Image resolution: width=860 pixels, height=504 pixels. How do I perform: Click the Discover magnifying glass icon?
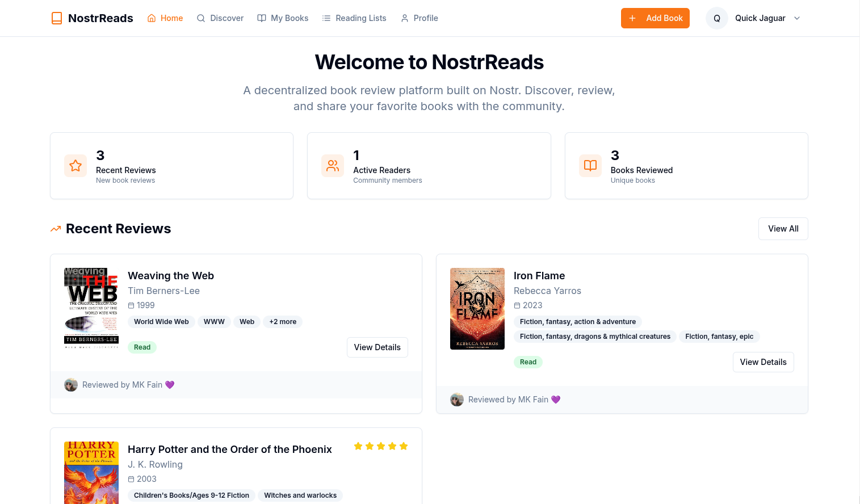[201, 18]
